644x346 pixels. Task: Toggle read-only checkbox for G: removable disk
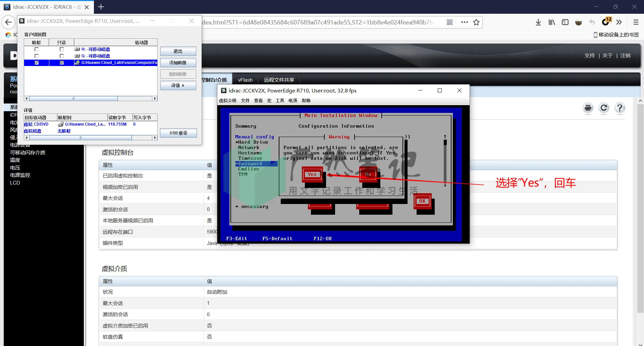pyautogui.click(x=62, y=56)
